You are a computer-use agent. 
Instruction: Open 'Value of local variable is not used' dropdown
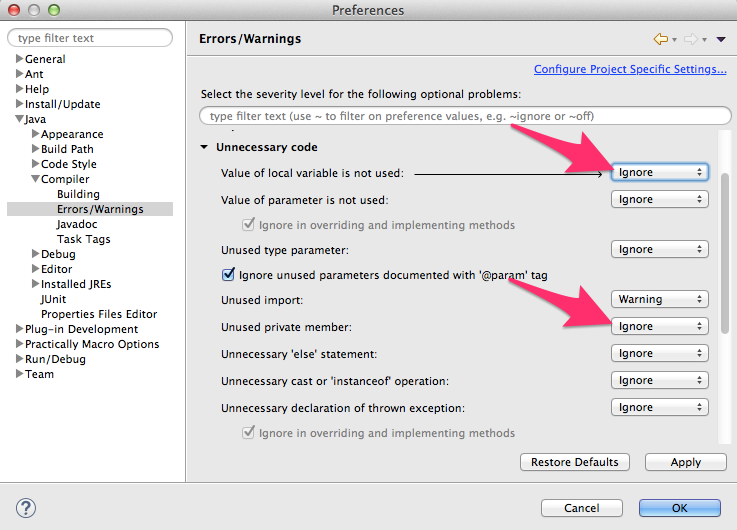click(659, 172)
